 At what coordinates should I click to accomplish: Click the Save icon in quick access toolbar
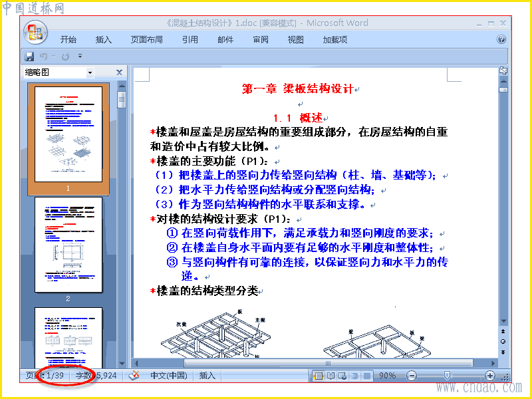(29, 57)
